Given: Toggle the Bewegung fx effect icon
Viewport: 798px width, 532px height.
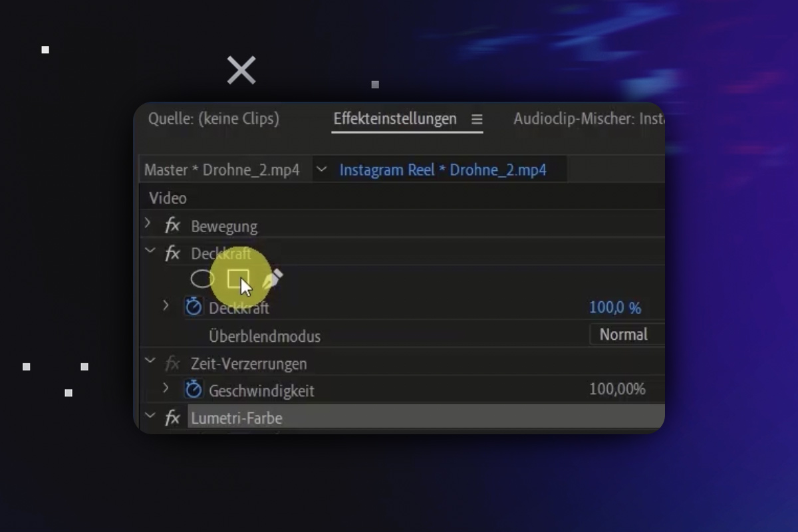Looking at the screenshot, I should tap(172, 226).
